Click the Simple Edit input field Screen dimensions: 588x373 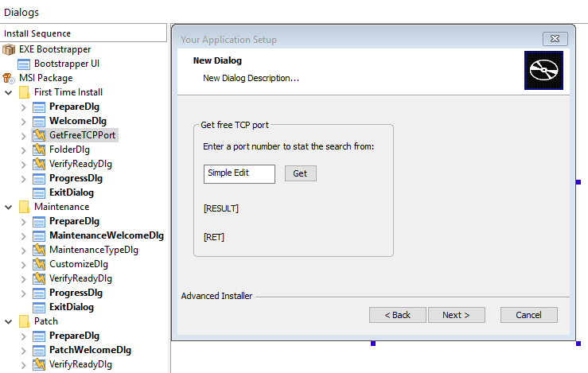pos(239,174)
